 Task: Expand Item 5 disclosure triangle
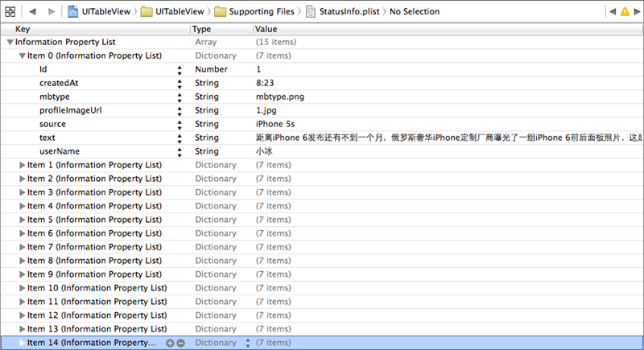pos(23,220)
